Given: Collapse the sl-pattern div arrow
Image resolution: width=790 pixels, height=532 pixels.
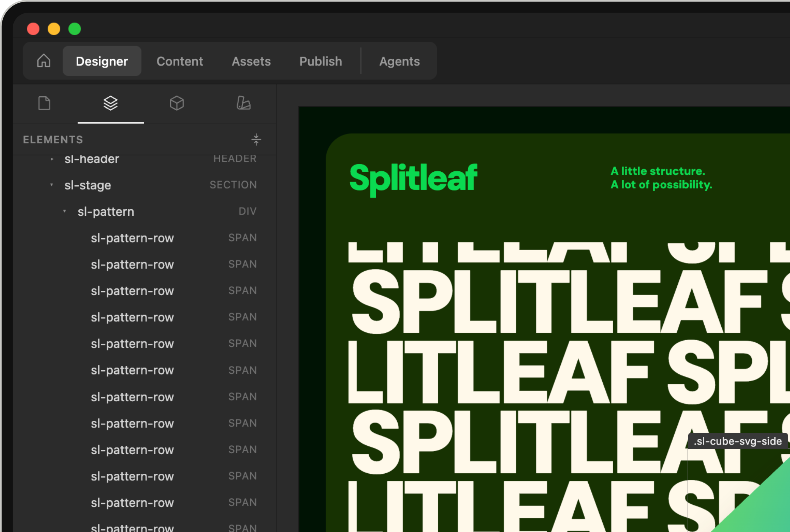Looking at the screenshot, I should [64, 211].
